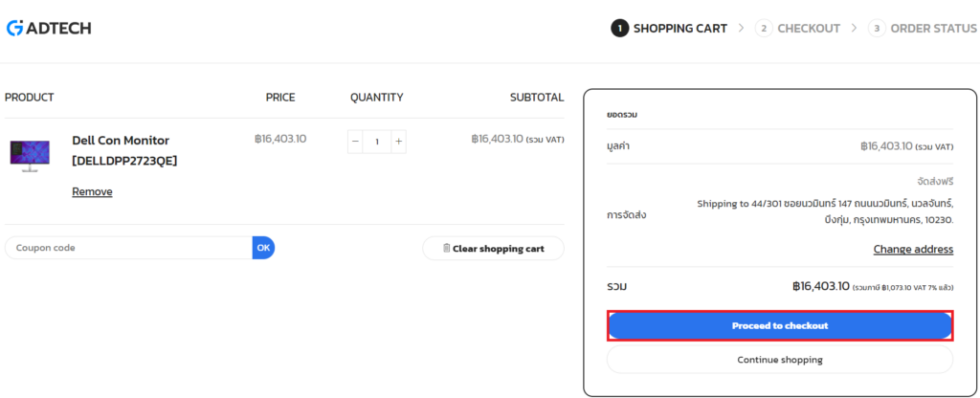Click the ADTECH logo
980x398 pixels.
click(x=48, y=28)
